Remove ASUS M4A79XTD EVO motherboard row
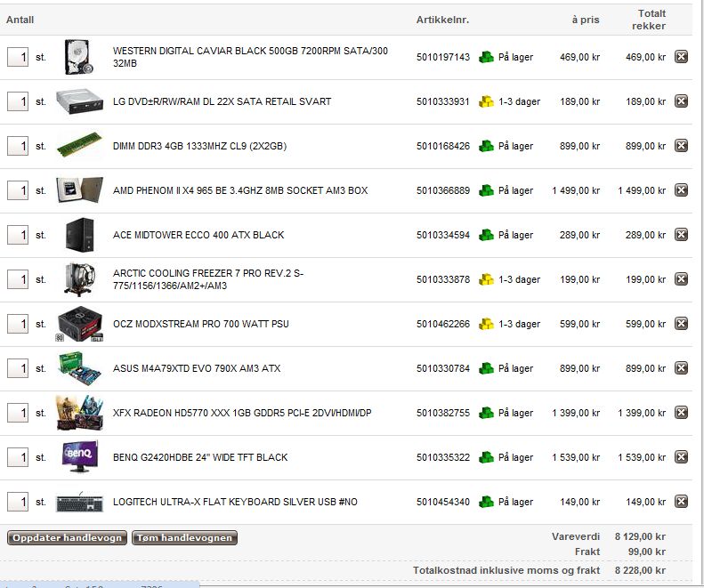This screenshot has height=588, width=704. [681, 367]
